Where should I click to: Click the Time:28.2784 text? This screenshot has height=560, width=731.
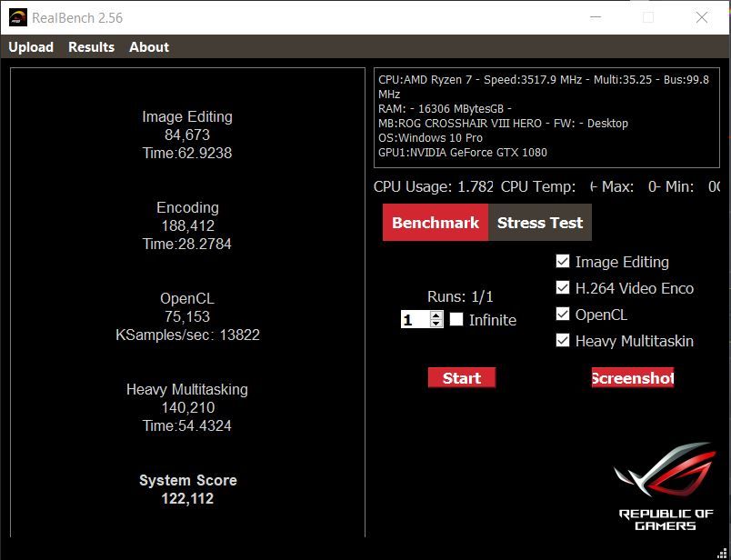coord(187,244)
